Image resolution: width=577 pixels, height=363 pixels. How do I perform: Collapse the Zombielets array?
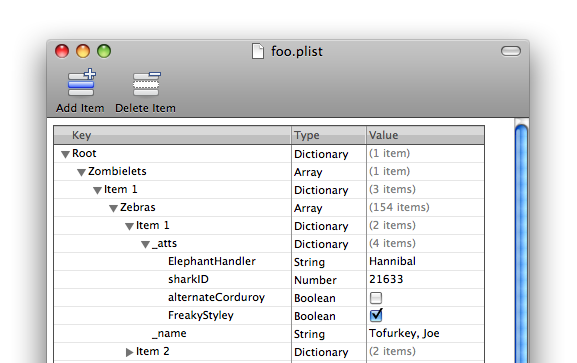[81, 172]
